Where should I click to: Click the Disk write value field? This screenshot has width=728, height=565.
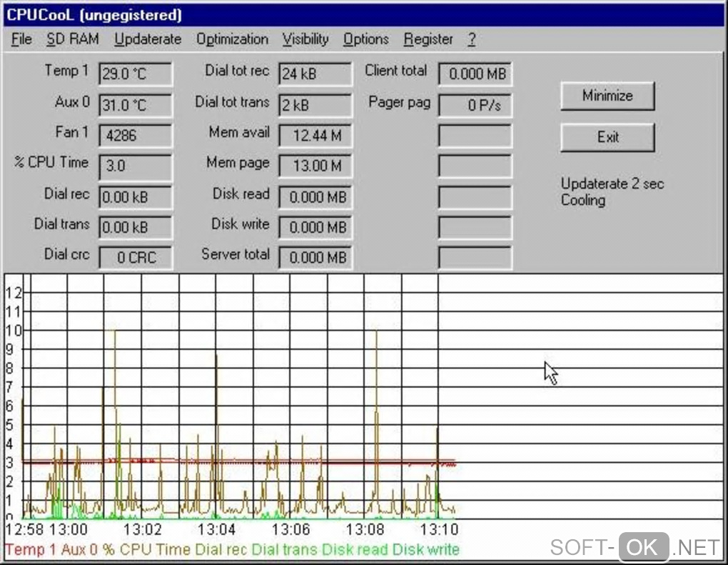[x=315, y=227]
